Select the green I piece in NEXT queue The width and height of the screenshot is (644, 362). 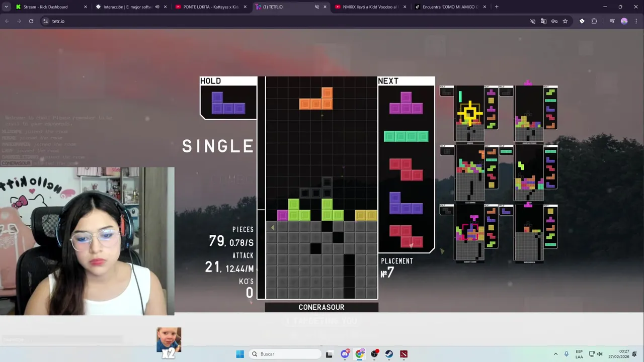click(x=406, y=136)
